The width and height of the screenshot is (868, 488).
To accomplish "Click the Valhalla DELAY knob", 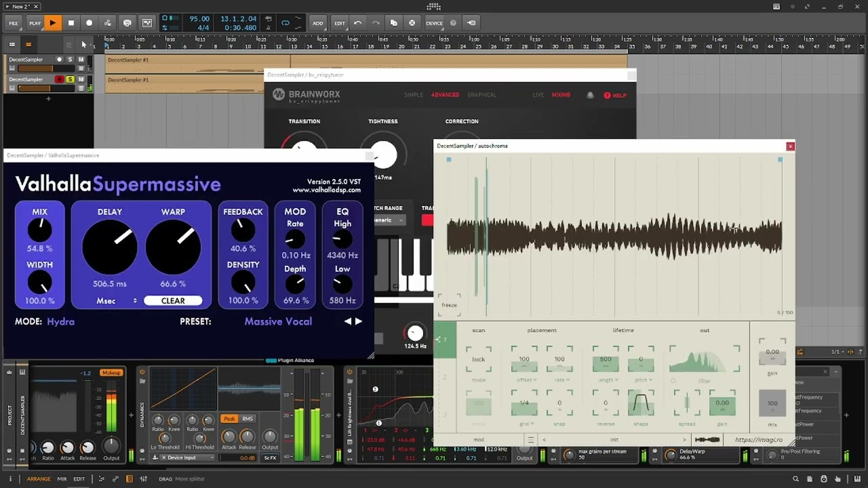I will point(110,247).
